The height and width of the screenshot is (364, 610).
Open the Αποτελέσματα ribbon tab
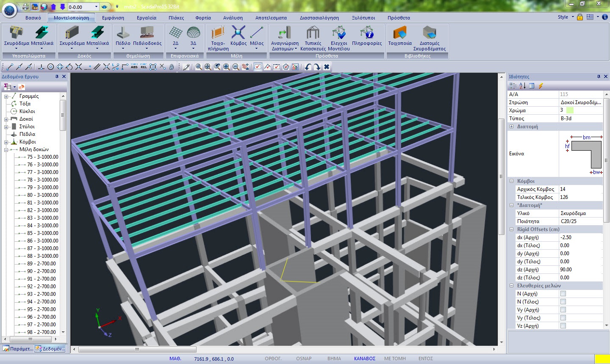click(271, 18)
